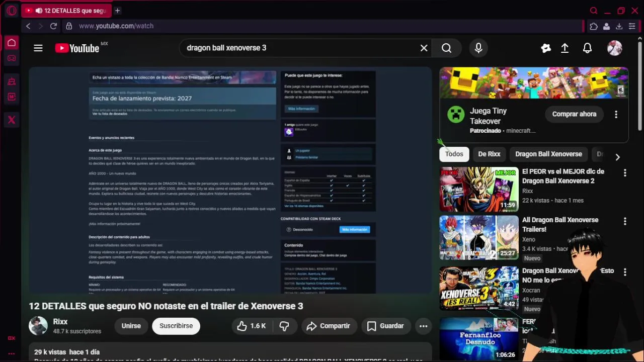Open YouTube hamburger guide menu

click(38, 48)
